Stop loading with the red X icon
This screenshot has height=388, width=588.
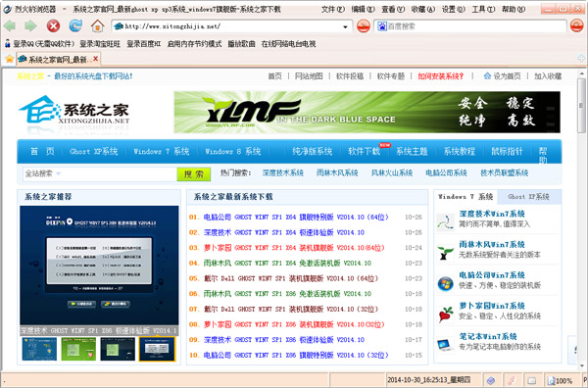(53, 26)
